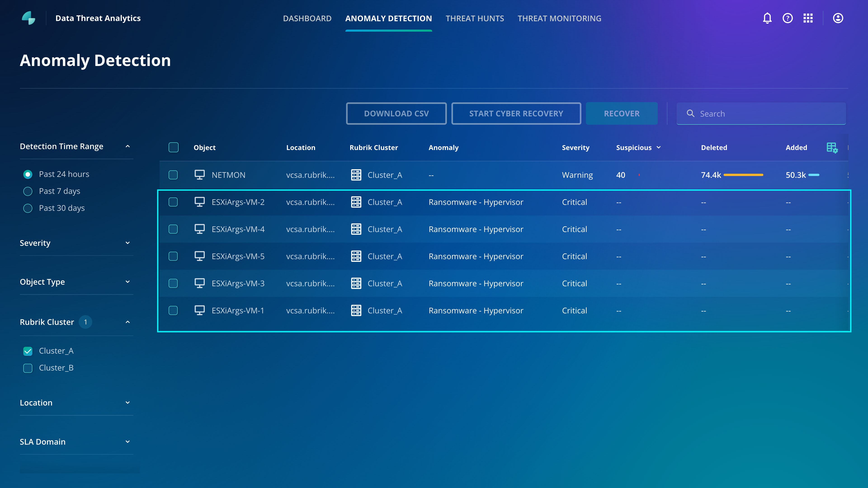
Task: Click the cluster icon in ESXiArgs-VM-2 row
Action: [356, 202]
